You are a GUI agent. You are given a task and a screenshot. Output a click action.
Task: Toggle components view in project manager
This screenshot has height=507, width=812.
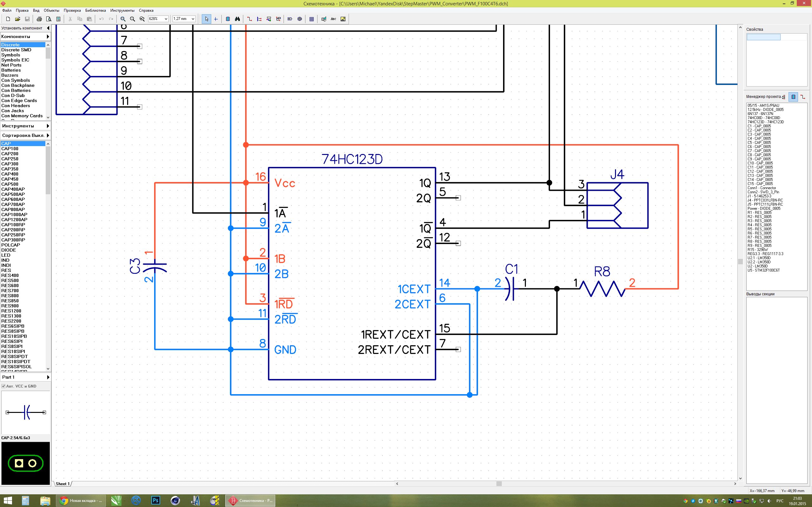pyautogui.click(x=793, y=97)
